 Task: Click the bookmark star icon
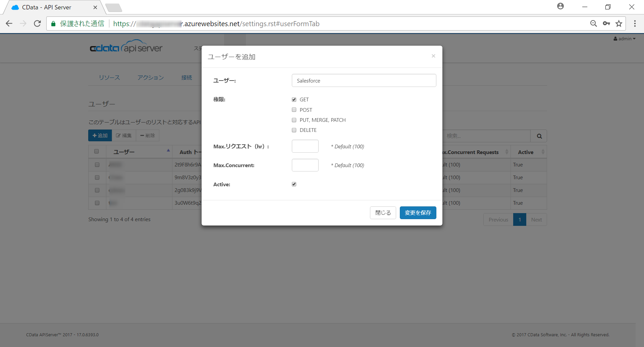(x=619, y=23)
